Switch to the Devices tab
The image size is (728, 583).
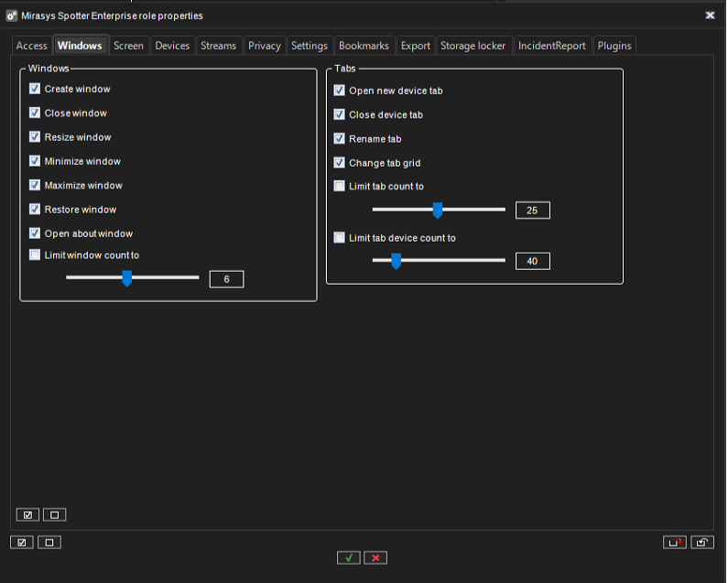coord(172,46)
